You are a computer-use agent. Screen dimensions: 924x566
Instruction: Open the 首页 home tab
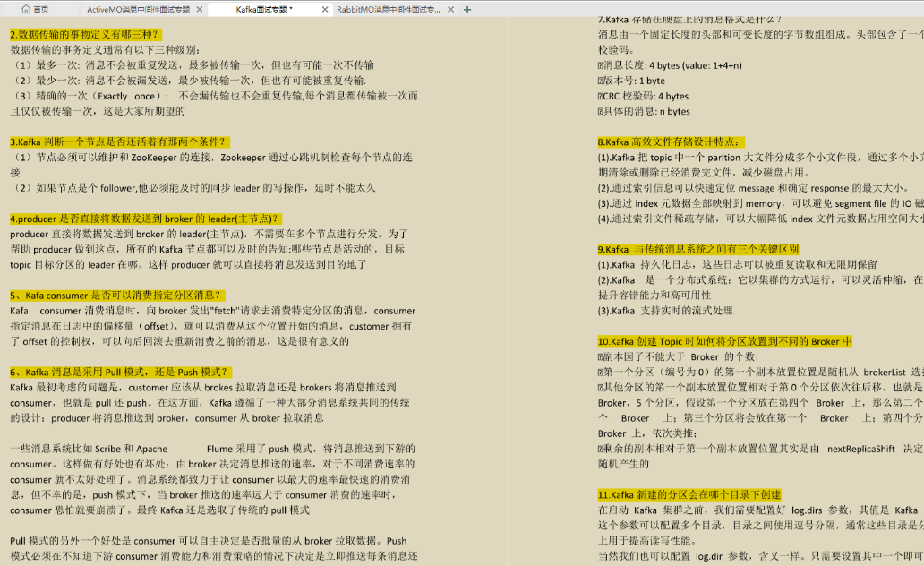(35, 10)
